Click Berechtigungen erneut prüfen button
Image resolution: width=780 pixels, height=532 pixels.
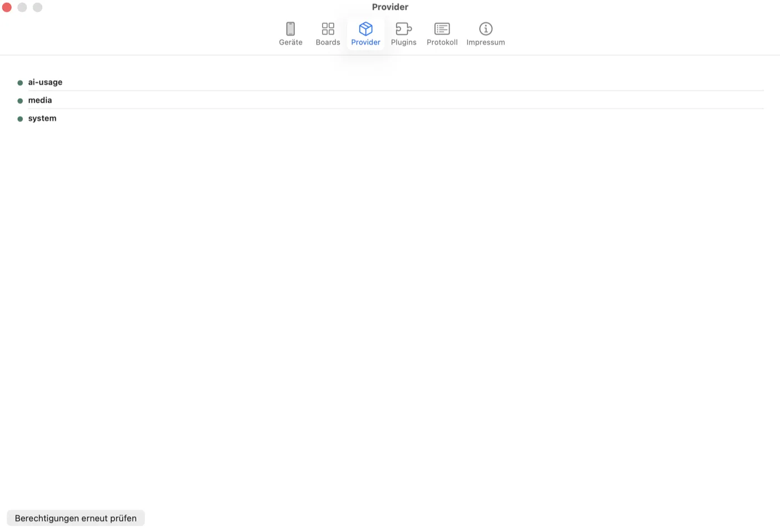pyautogui.click(x=76, y=518)
